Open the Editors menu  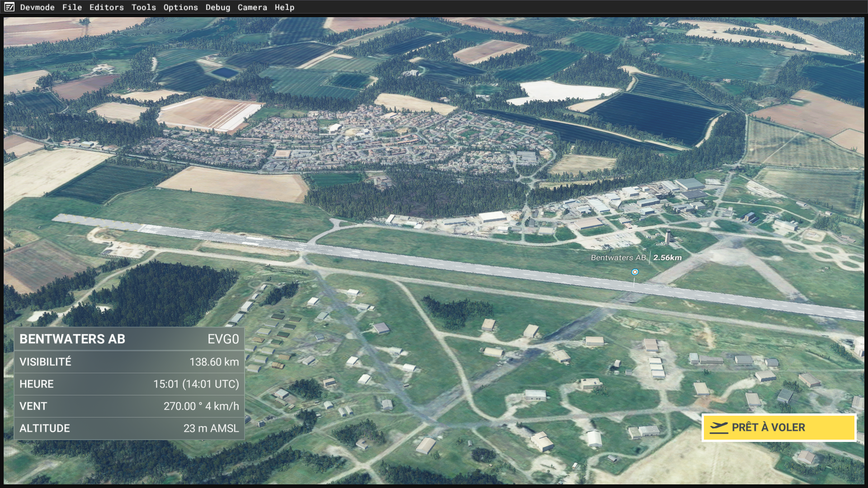tap(106, 7)
